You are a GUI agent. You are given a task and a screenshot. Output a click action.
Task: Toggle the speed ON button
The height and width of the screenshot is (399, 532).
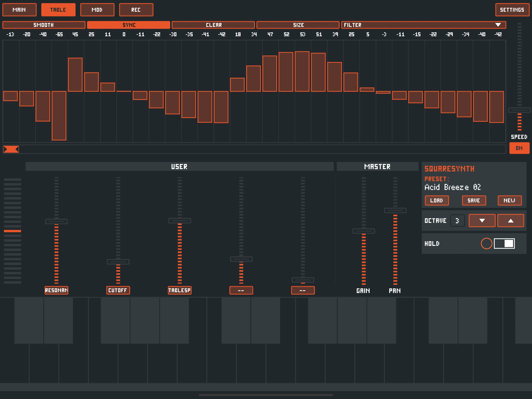click(x=519, y=148)
